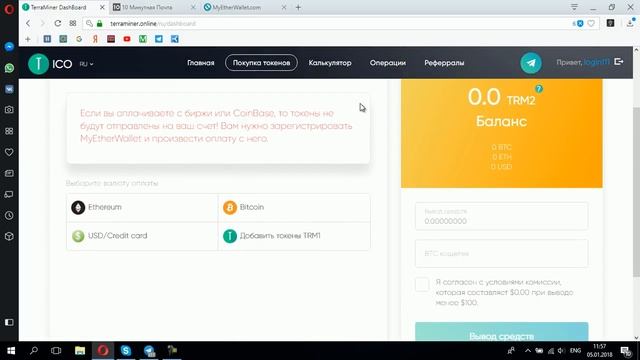Click the green security padlock icon
Viewport: 640px width, 360px height.
click(x=100, y=24)
